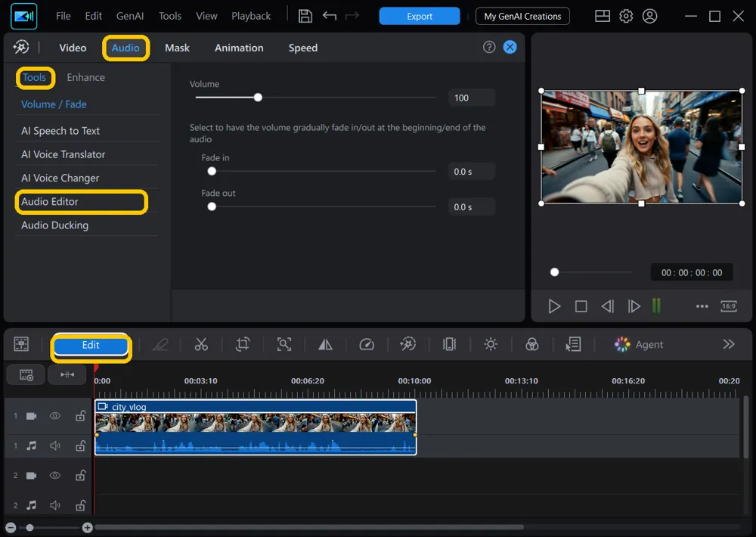The image size is (756, 537).
Task: Launch the Agent assistant
Action: [639, 344]
